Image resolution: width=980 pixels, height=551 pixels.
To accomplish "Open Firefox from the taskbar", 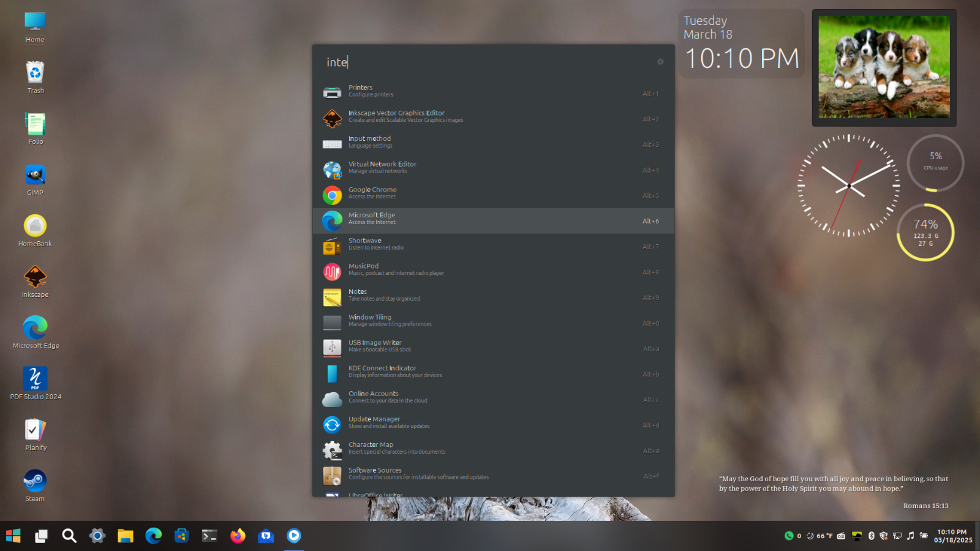I will point(238,536).
